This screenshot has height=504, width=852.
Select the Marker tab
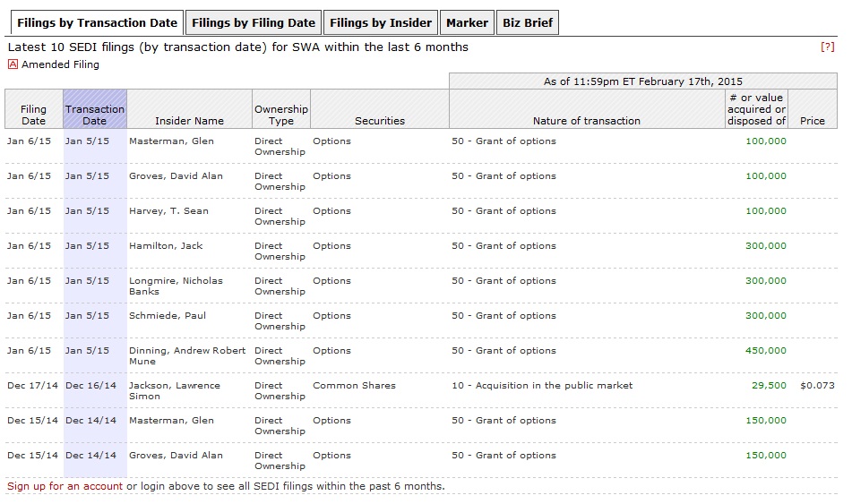tap(467, 23)
